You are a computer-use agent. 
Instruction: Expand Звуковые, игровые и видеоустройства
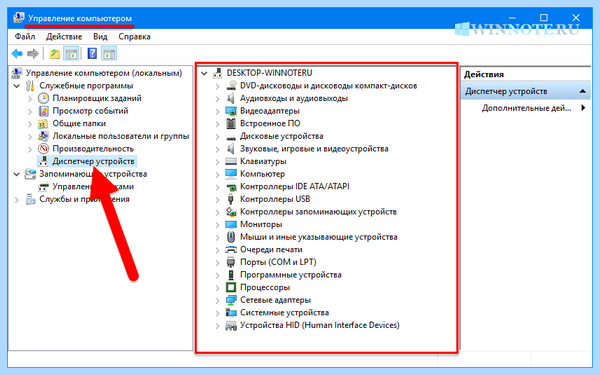pyautogui.click(x=217, y=149)
